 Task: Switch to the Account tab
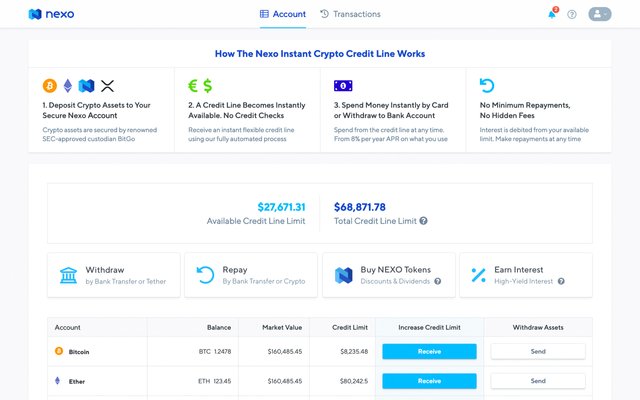tap(283, 14)
